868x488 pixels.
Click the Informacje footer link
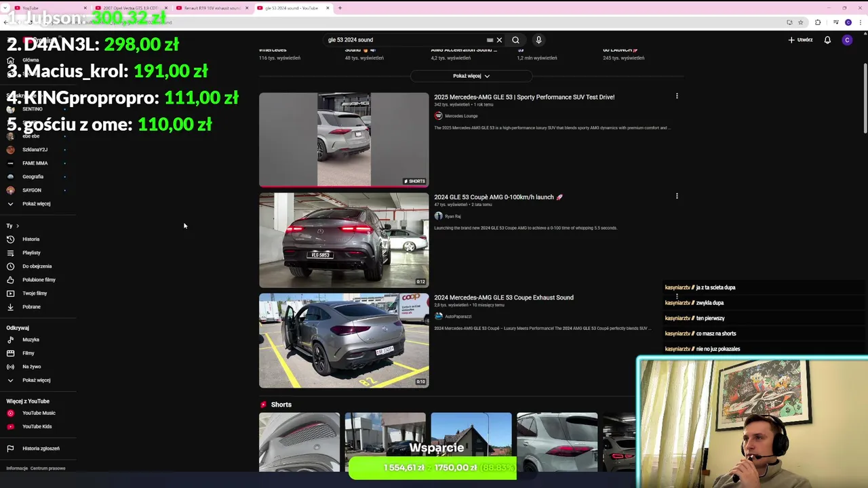17,468
